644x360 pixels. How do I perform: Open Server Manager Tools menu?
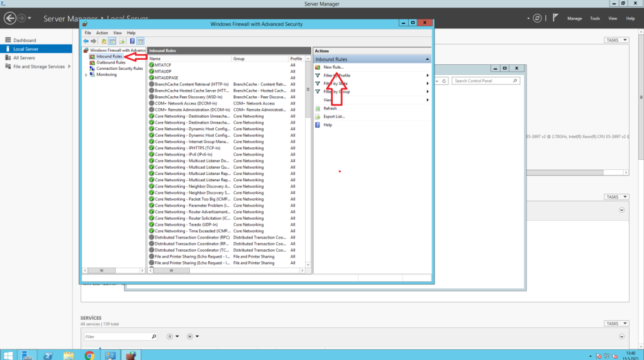[595, 18]
